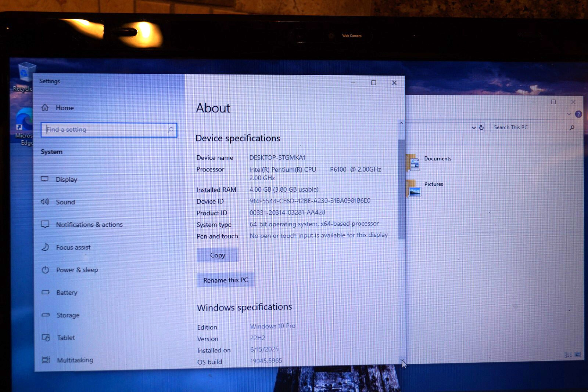Select the Installed RAM 4.00 GB value

pos(284,189)
